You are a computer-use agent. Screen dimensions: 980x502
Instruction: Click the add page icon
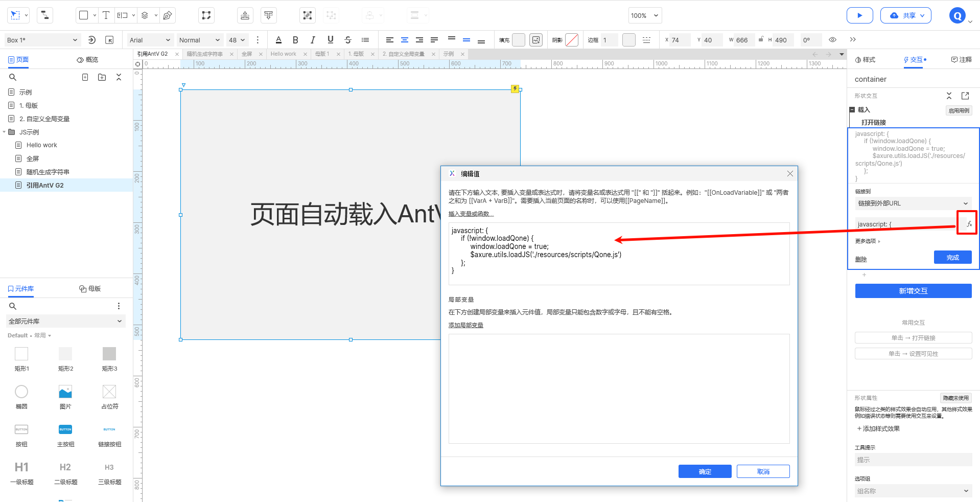(85, 77)
